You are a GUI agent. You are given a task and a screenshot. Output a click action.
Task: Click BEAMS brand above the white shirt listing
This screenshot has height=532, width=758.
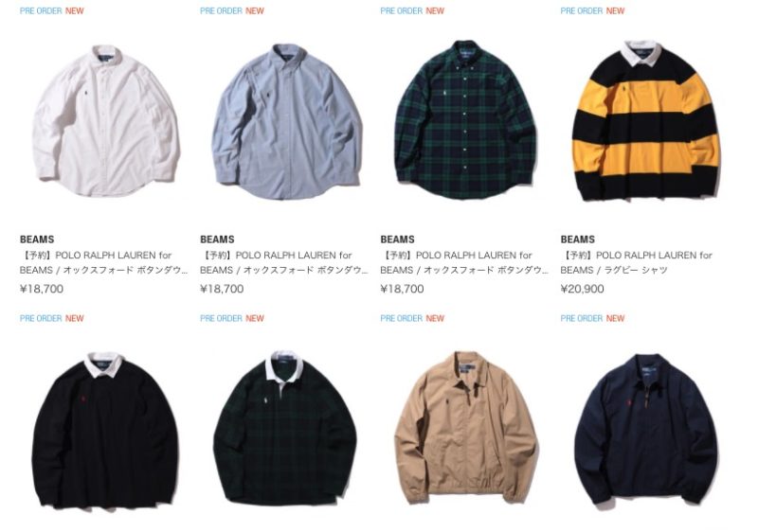click(x=37, y=239)
